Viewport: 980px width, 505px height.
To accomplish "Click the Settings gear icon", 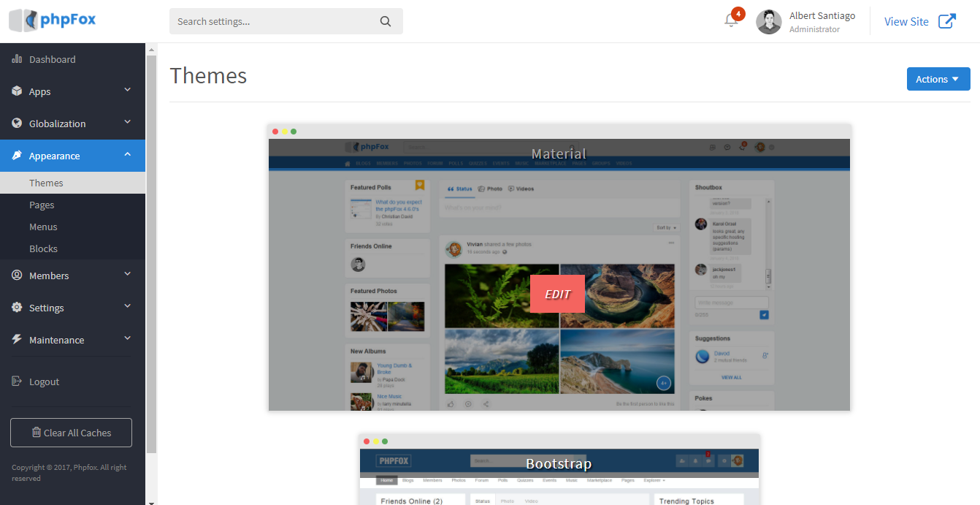I will [x=17, y=308].
